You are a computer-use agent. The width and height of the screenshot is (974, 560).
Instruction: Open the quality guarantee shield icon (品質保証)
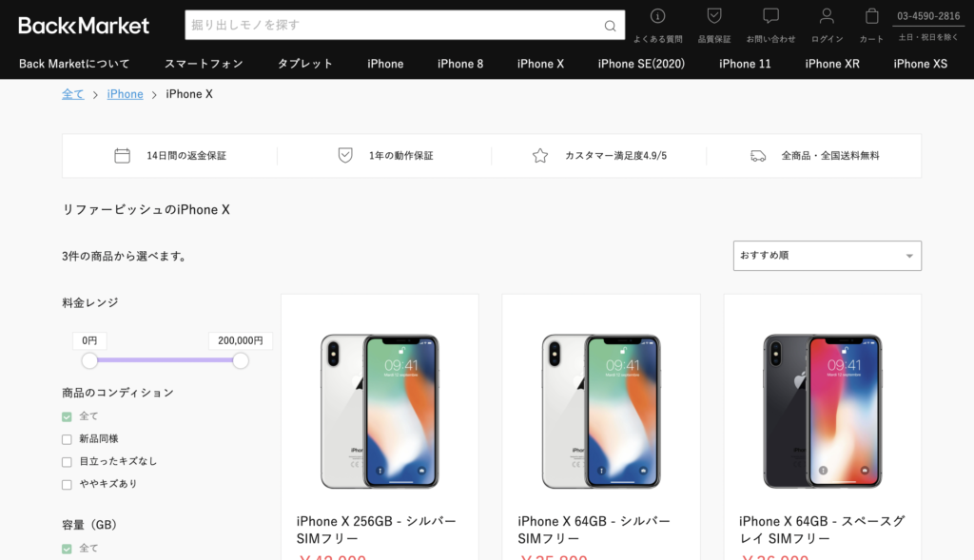point(714,16)
